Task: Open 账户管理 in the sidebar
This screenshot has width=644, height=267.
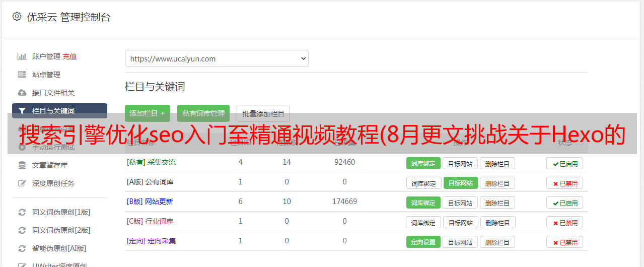Action: pos(46,56)
